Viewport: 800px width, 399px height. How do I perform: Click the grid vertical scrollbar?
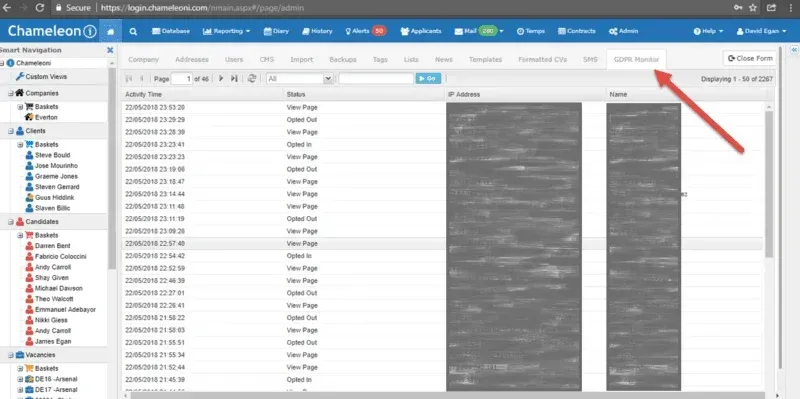point(769,184)
